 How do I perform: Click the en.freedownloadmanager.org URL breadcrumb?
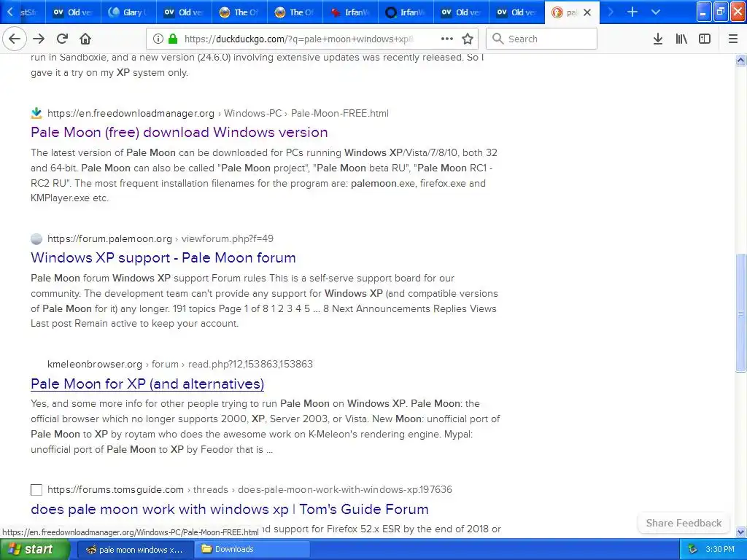pos(217,113)
